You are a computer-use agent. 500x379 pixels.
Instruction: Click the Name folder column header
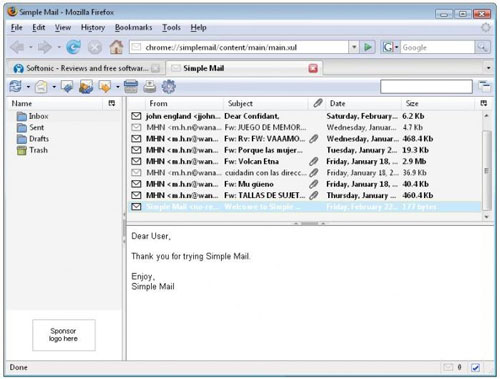pyautogui.click(x=55, y=103)
